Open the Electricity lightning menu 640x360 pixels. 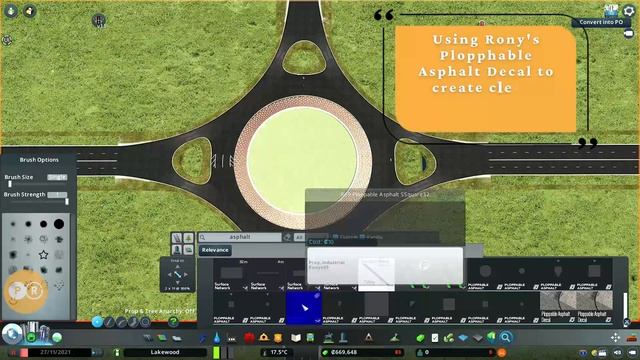(x=203, y=338)
